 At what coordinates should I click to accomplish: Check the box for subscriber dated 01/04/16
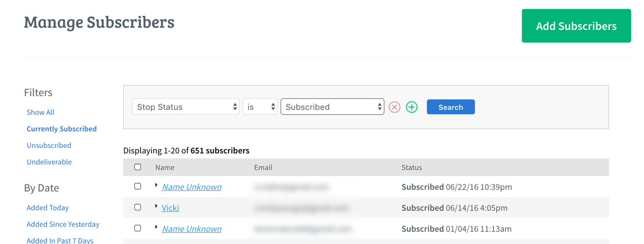point(138,228)
